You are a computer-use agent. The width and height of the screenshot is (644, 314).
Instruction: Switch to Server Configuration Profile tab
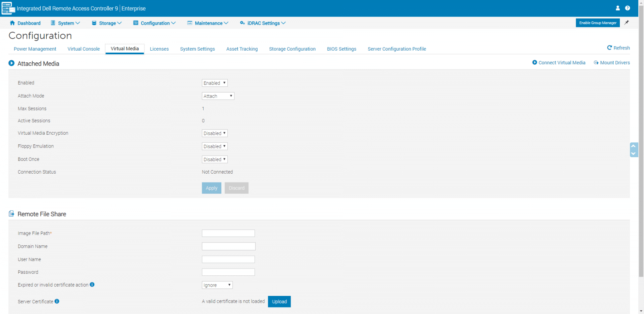pyautogui.click(x=397, y=49)
